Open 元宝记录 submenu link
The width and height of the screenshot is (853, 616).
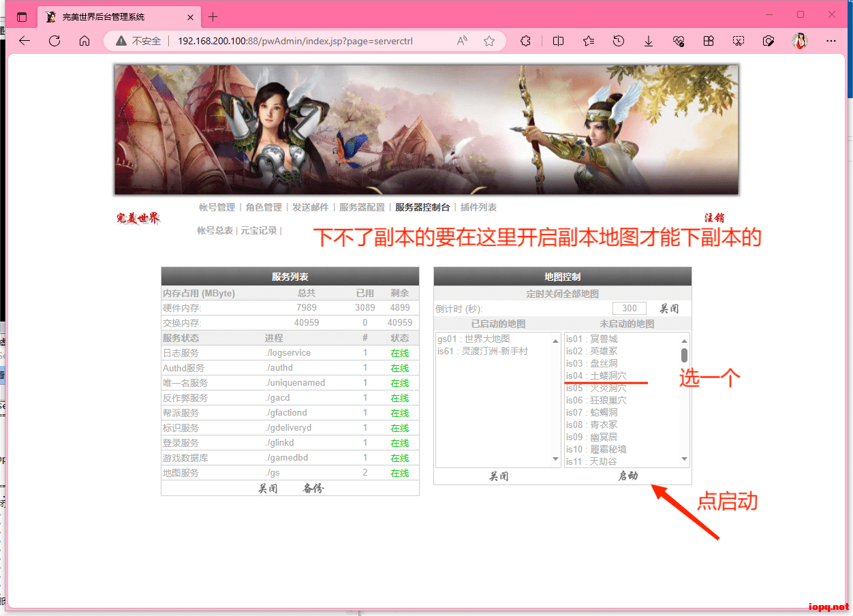259,230
